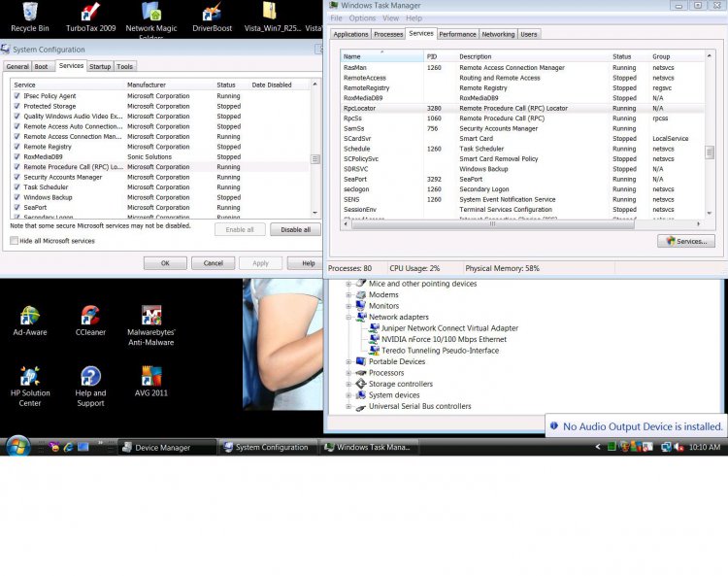This screenshot has width=728, height=576.
Task: Click OK in System Configuration
Action: 165,263
